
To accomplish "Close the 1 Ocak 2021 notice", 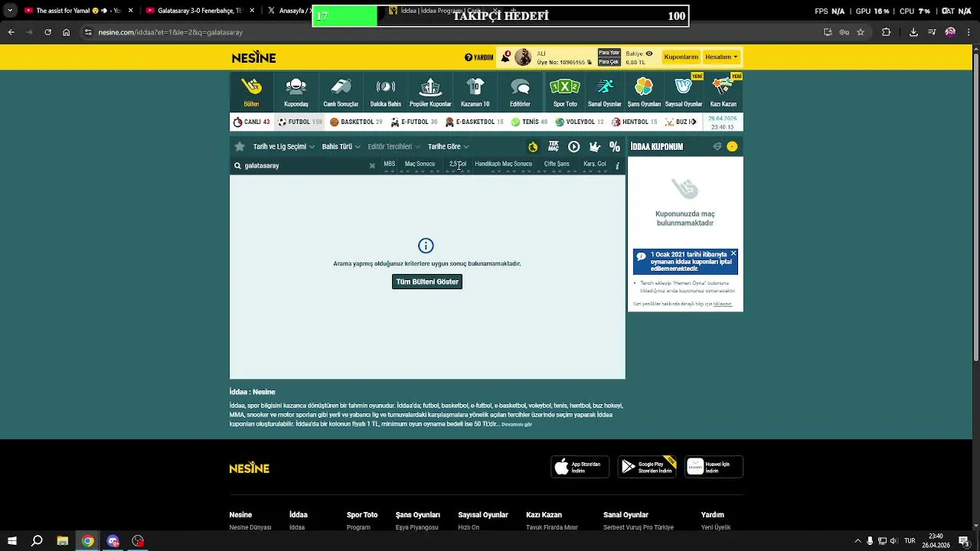I will (x=733, y=253).
